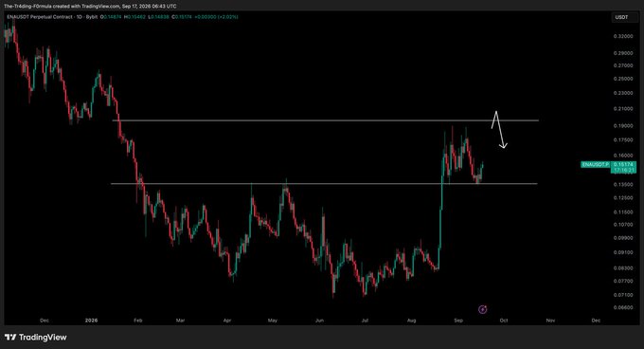The image size is (644, 349).
Task: Click the TradingView logo at bottom
Action: point(36,338)
